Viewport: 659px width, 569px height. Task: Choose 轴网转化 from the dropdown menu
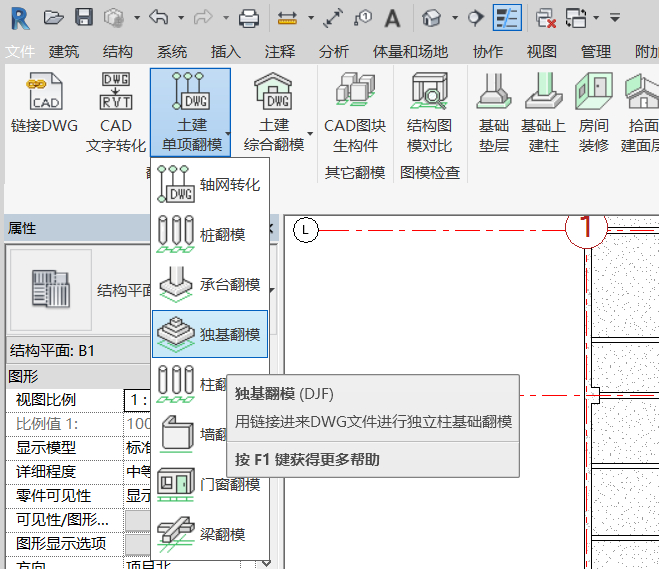[210, 184]
